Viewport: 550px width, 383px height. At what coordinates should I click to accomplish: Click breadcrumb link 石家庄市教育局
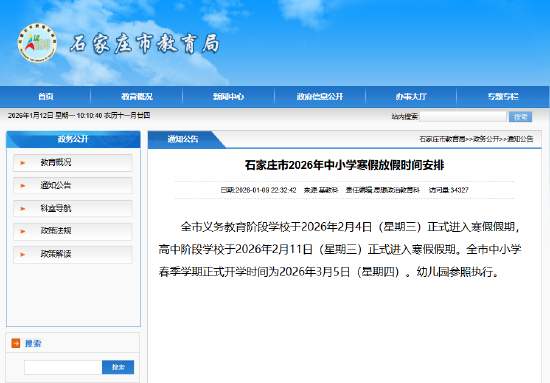coord(442,139)
